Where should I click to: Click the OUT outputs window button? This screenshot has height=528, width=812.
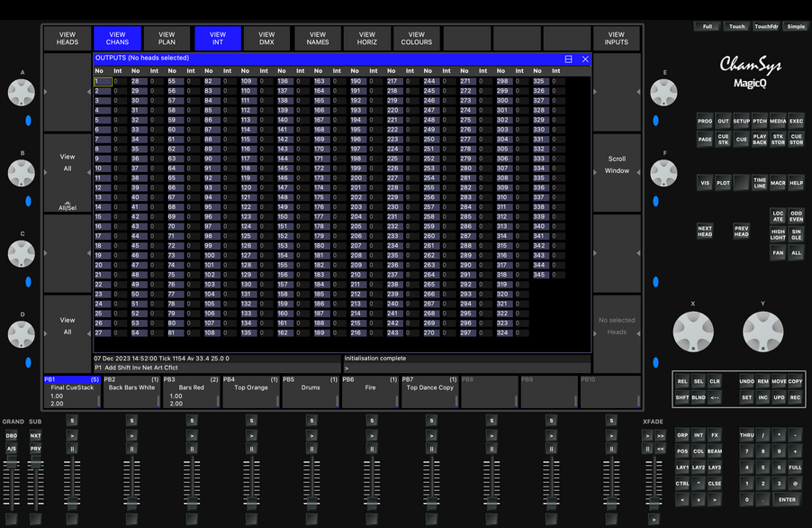pos(723,122)
